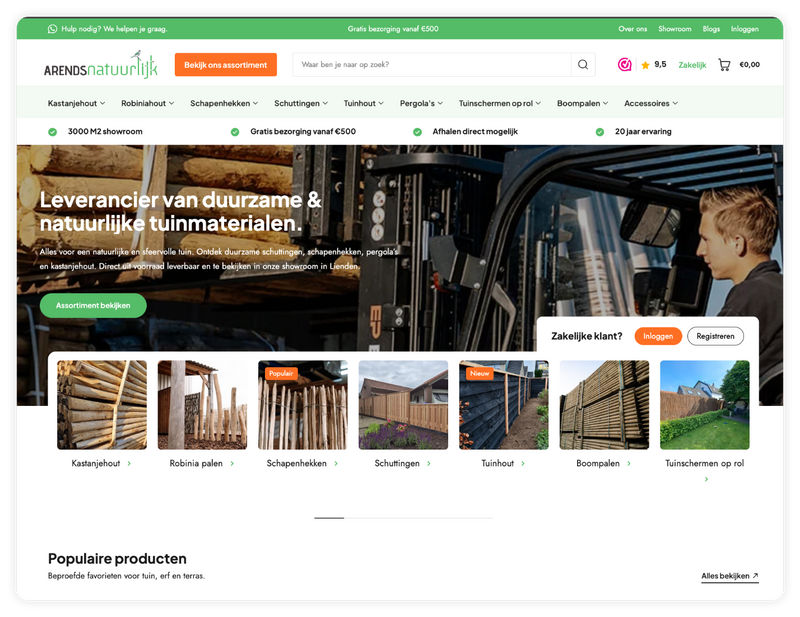Click arrow next to Tuinhout category label

point(523,463)
